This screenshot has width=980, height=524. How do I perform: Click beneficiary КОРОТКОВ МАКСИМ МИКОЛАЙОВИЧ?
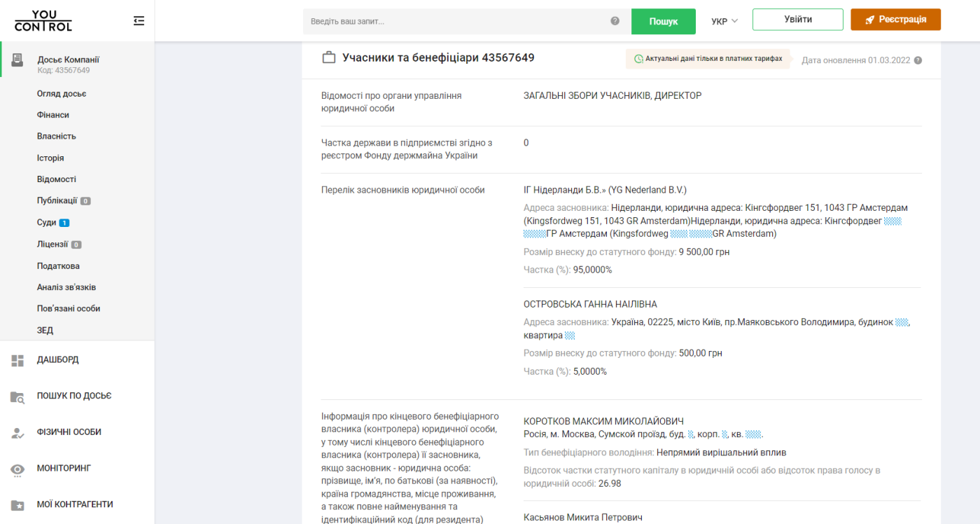pyautogui.click(x=603, y=422)
